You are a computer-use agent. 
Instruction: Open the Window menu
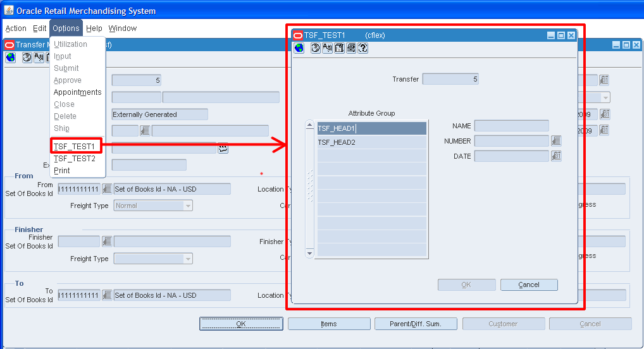(122, 28)
